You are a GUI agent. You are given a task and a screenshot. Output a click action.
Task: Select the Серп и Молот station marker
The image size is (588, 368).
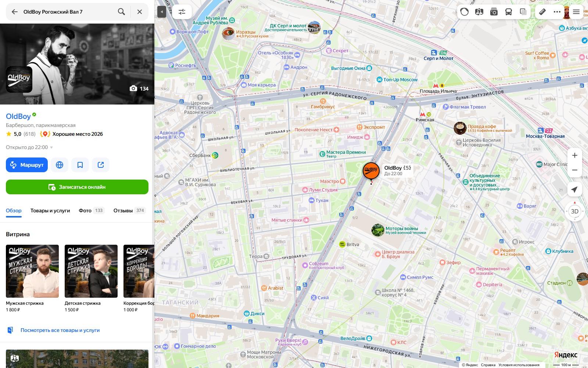tap(434, 53)
